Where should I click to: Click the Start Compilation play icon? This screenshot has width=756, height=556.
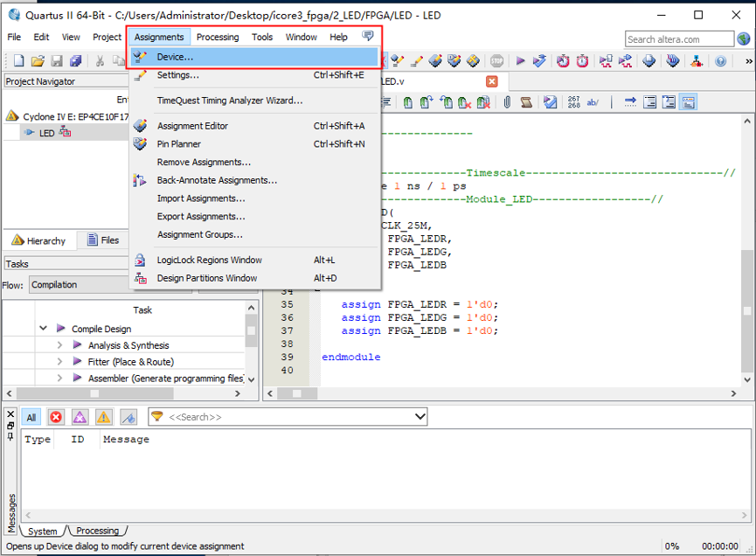[x=520, y=61]
